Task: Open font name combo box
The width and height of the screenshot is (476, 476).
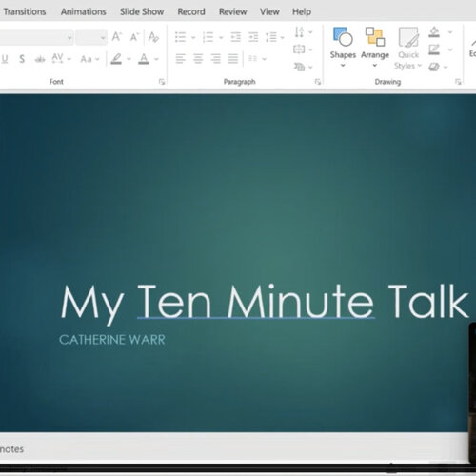Action: pos(36,38)
